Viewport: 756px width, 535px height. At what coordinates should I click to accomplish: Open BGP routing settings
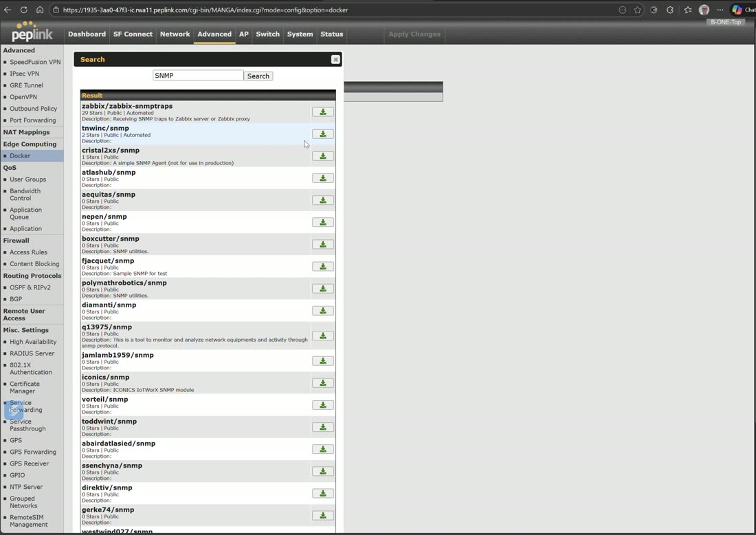16,299
